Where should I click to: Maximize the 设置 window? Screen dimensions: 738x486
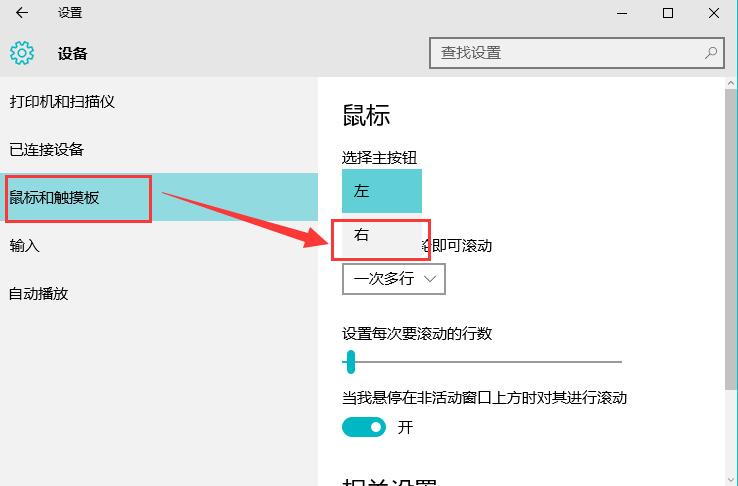[668, 13]
